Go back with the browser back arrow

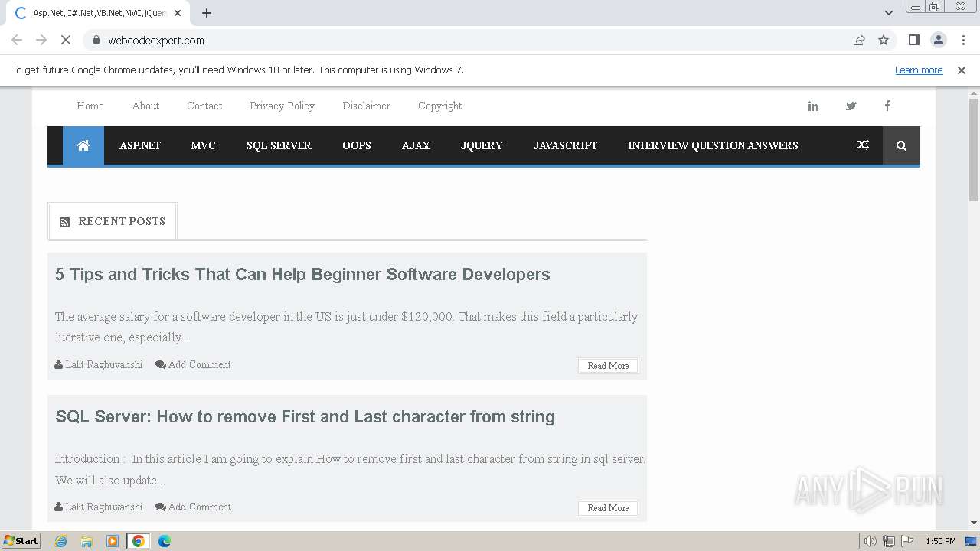click(17, 40)
